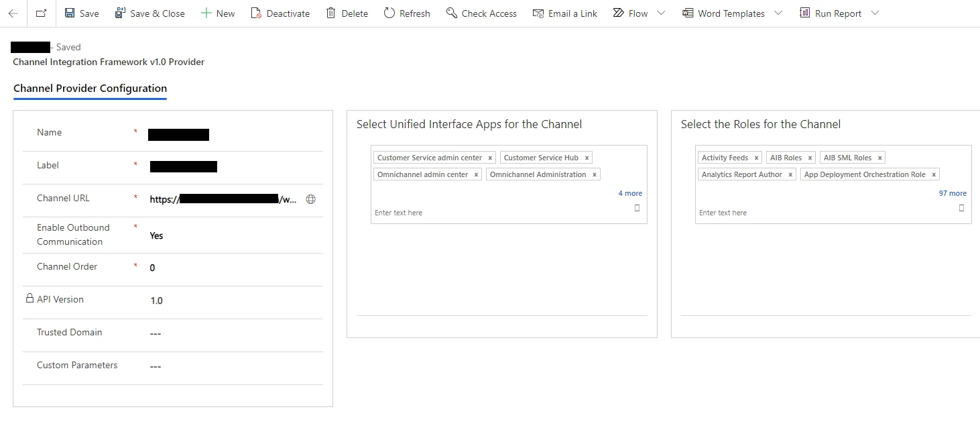This screenshot has width=980, height=438.
Task: Deactivate the channel provider record
Action: [x=280, y=13]
